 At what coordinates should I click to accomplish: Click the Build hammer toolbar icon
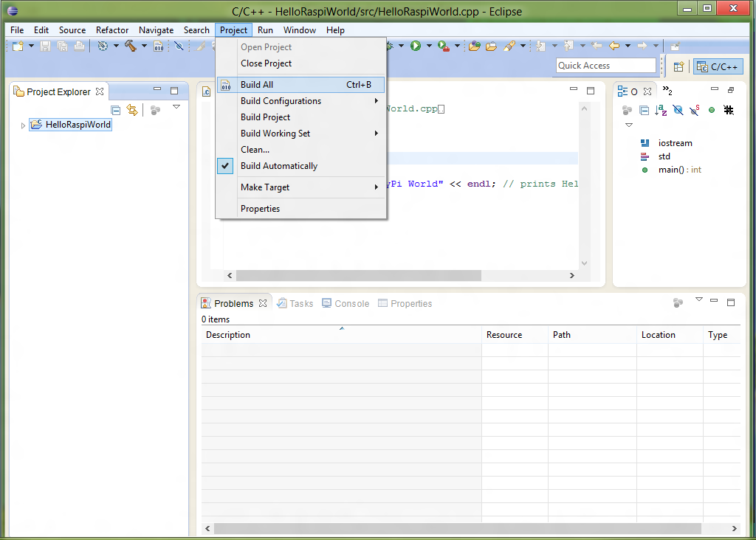click(x=130, y=46)
